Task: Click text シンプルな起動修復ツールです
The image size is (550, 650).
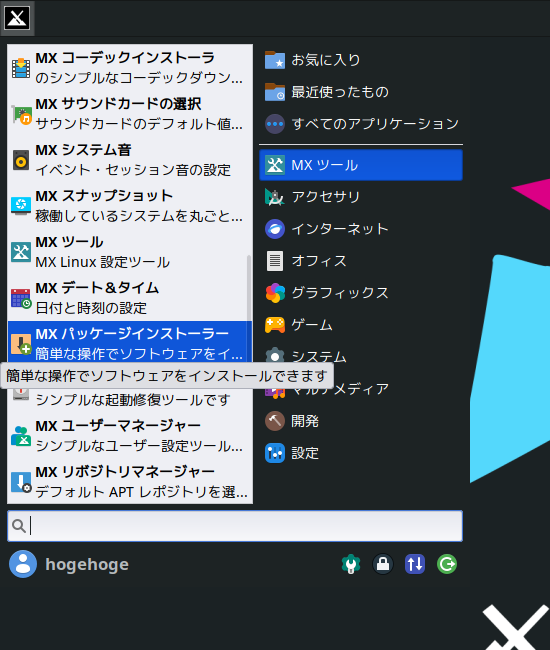Action: coord(133,400)
